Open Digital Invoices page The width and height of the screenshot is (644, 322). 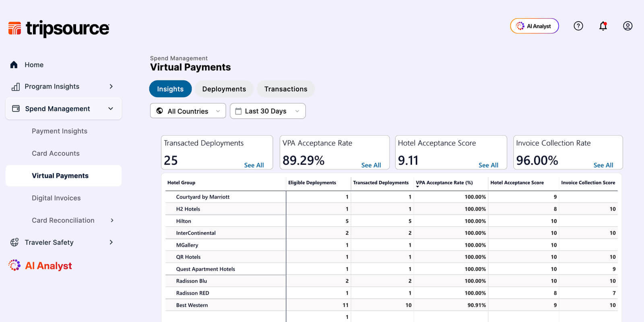(56, 198)
